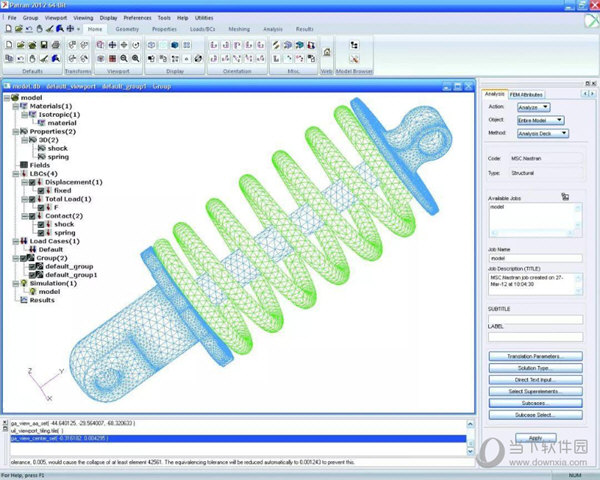Screen dimensions: 600x480
Task: Click the pan four-arrow icon in Viewport group
Action: click(112, 45)
